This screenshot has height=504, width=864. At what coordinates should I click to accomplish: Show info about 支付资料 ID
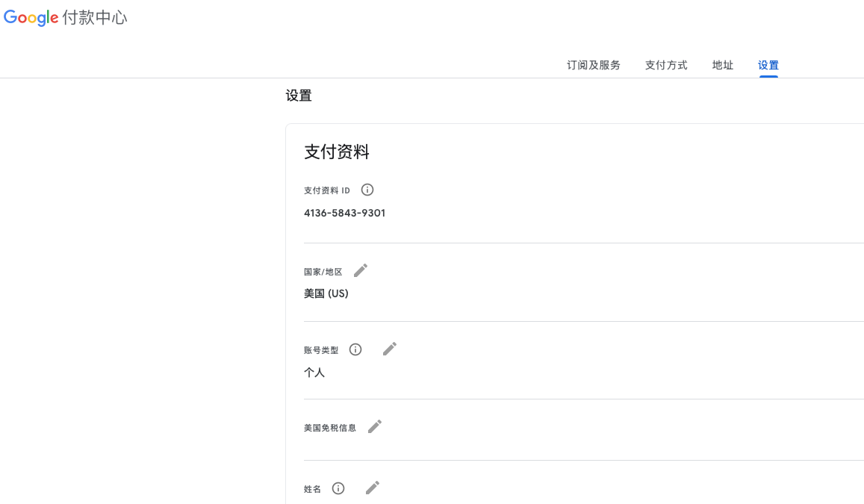coord(367,190)
